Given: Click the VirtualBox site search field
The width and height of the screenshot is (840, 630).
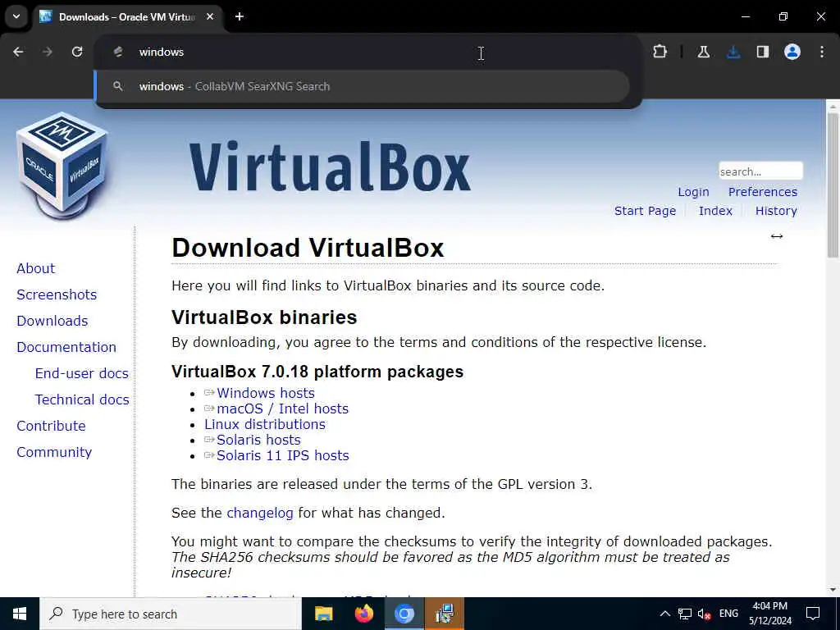Looking at the screenshot, I should pyautogui.click(x=760, y=171).
